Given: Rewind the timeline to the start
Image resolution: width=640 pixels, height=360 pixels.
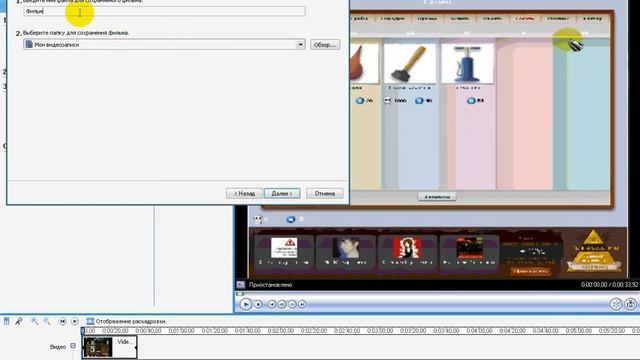Looking at the screenshot, I should click(62, 321).
